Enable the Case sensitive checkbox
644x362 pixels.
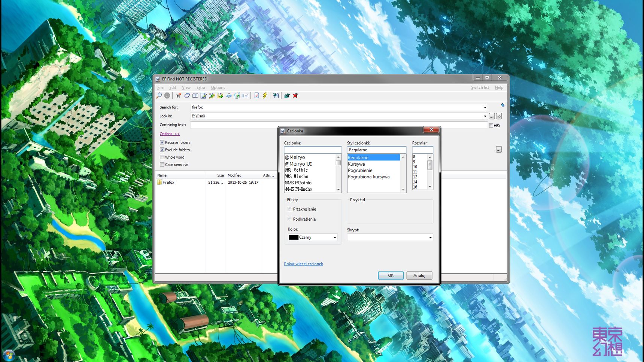click(162, 165)
